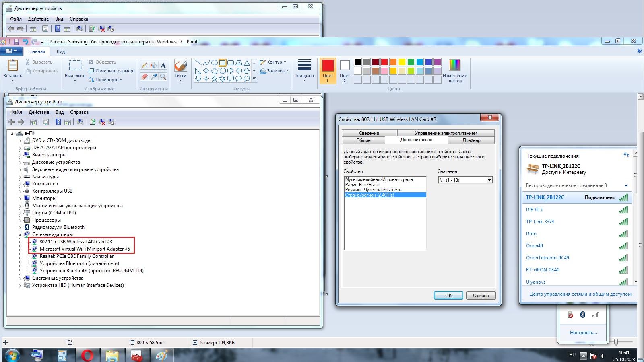The image size is (644, 362).
Task: Open the calculator from the taskbar
Action: coord(62,356)
